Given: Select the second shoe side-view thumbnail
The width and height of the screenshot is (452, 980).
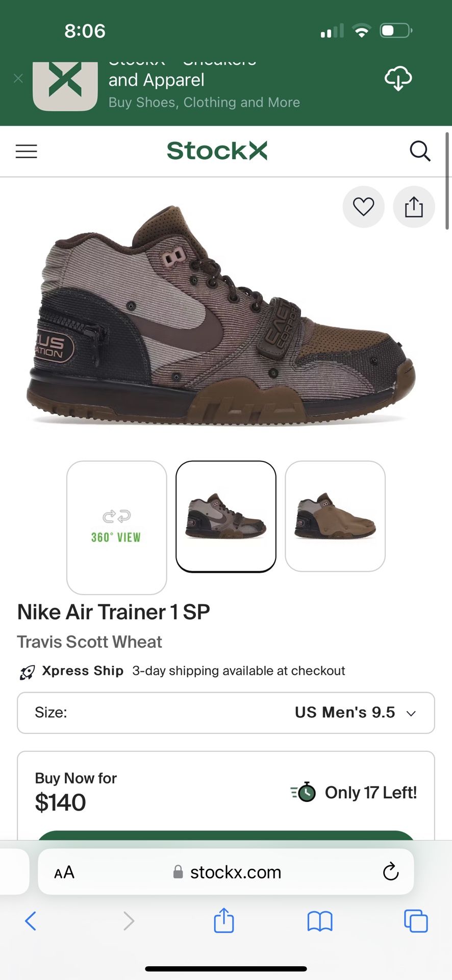Looking at the screenshot, I should [x=226, y=516].
